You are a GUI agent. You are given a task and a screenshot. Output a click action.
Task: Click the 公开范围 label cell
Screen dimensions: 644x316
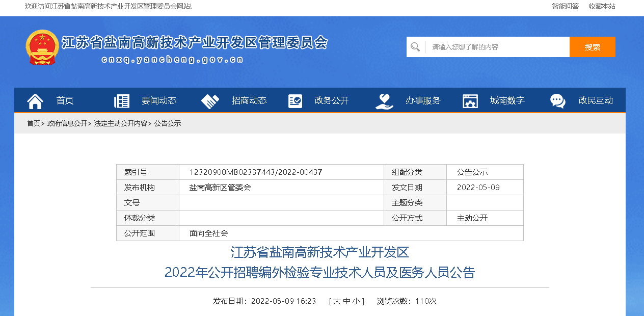click(x=148, y=233)
